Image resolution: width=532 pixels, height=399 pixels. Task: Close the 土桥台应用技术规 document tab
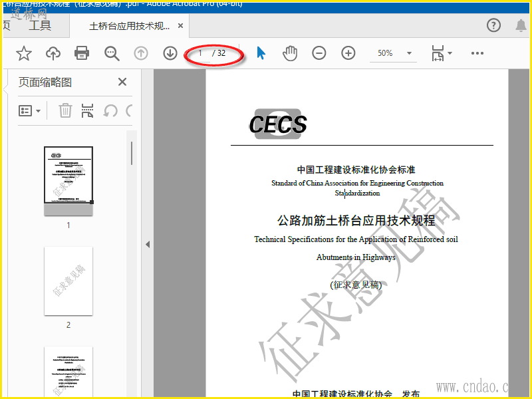click(x=180, y=26)
